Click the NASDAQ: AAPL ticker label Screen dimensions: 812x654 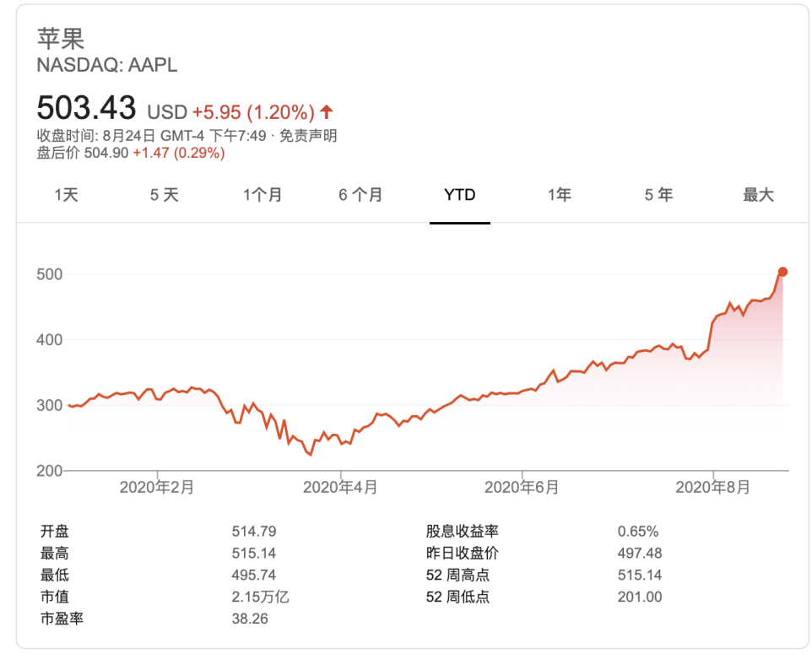click(107, 65)
